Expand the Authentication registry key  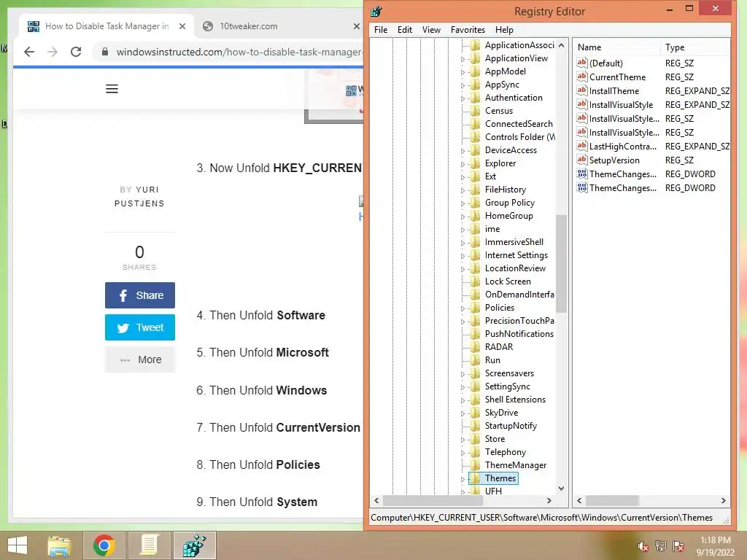(462, 98)
